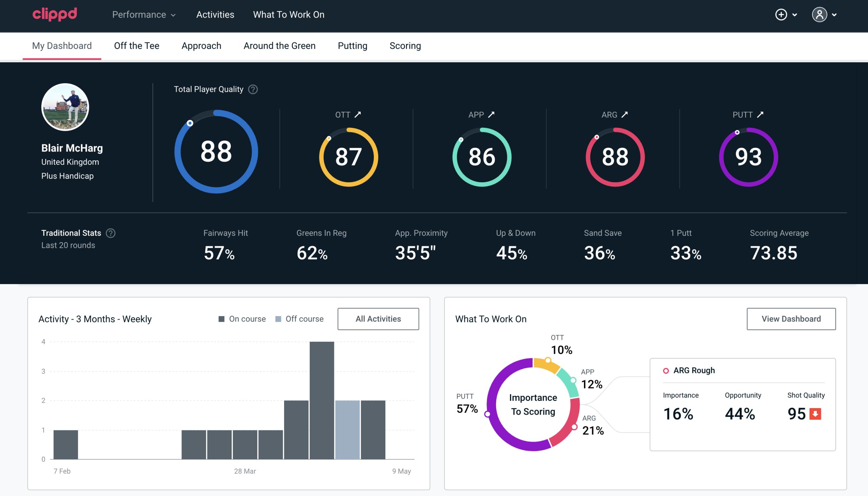Screen dimensions: 868x496
Task: Click the add activity plus icon
Action: [781, 14]
